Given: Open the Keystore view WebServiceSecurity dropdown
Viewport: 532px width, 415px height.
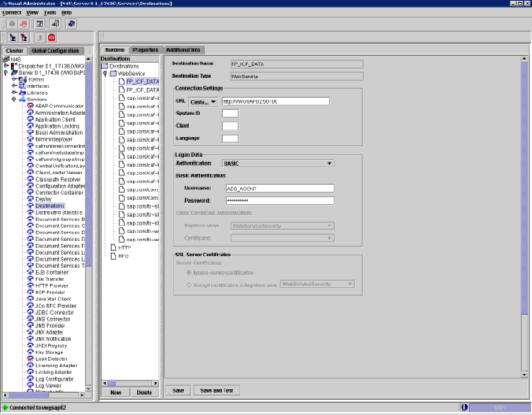Looking at the screenshot, I should click(x=282, y=226).
